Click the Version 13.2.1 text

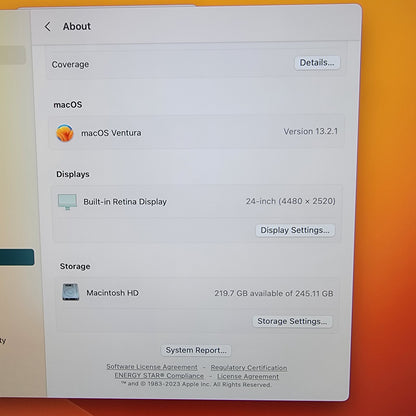pyautogui.click(x=311, y=131)
